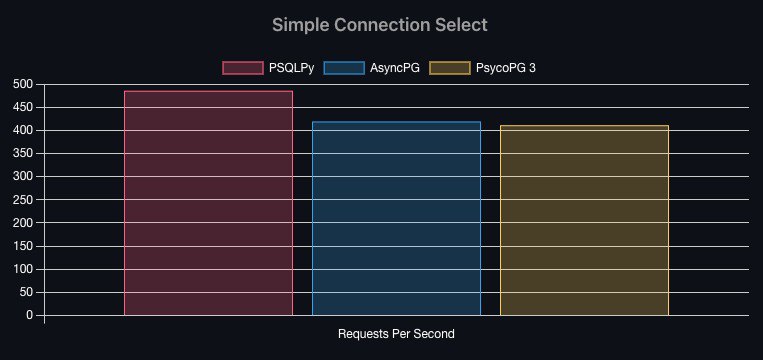
Task: Click the 50 y-axis tick label
Action: tap(26, 292)
